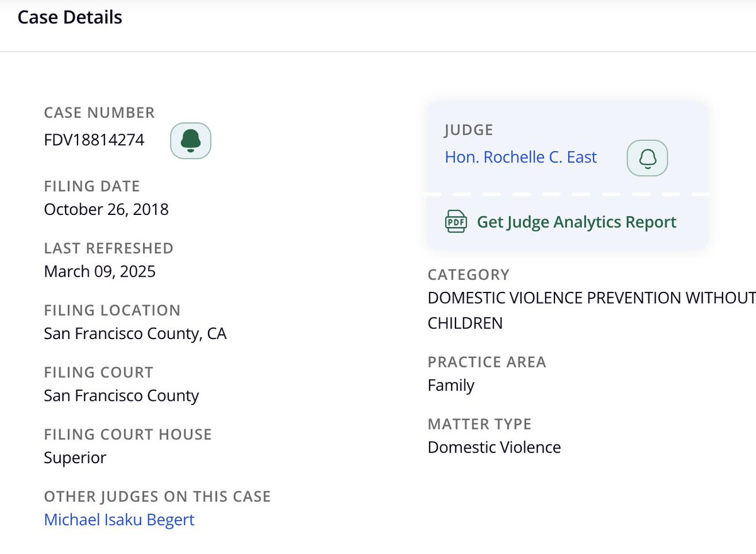Click the filing date October 26, 2018
The height and width of the screenshot is (554, 756).
pyautogui.click(x=106, y=209)
